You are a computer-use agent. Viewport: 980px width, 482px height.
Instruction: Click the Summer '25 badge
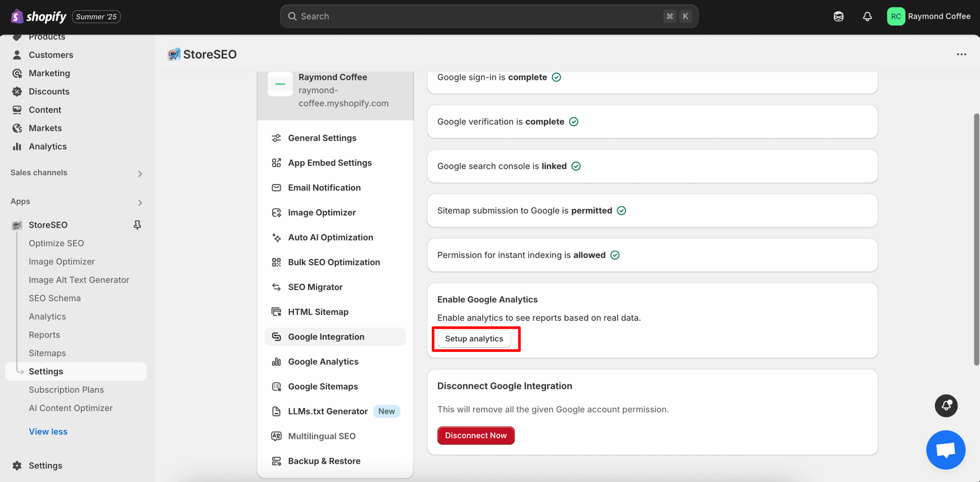point(96,16)
